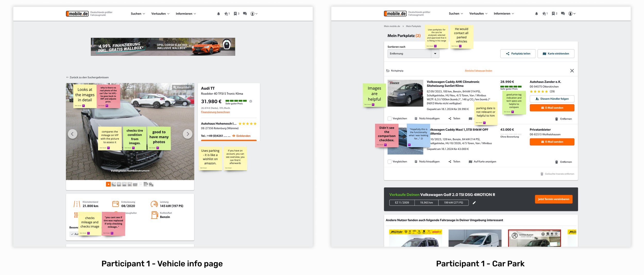
Task: Open the Sortieren nach Entfernung dropdown
Action: [x=413, y=54]
